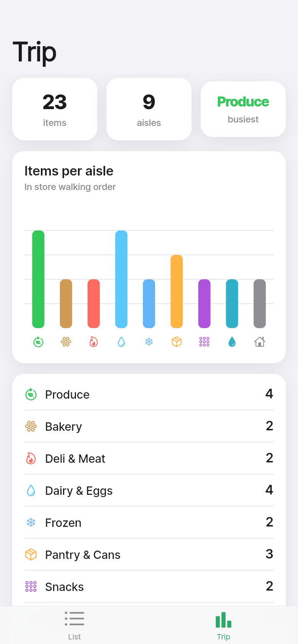298x644 pixels.
Task: Tap the Produce leaf icon under chart
Action: (38, 342)
